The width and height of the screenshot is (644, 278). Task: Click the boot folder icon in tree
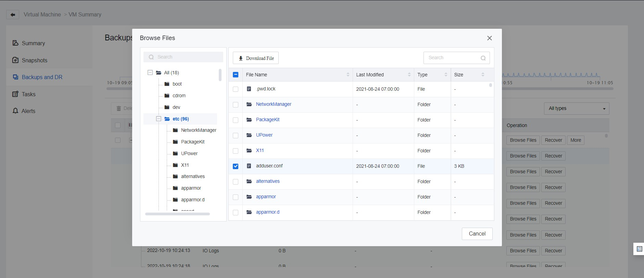tap(167, 84)
